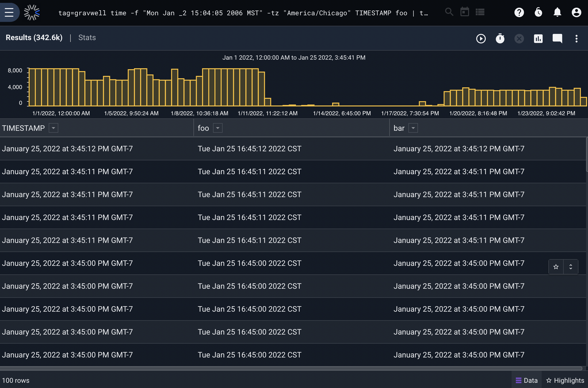
Task: Click the search query input field
Action: 243,13
